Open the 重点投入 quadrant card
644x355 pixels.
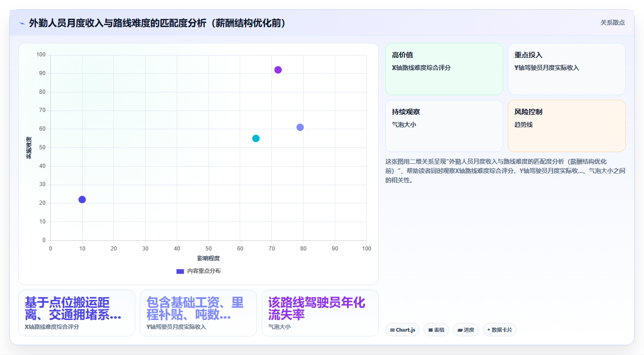click(x=567, y=69)
